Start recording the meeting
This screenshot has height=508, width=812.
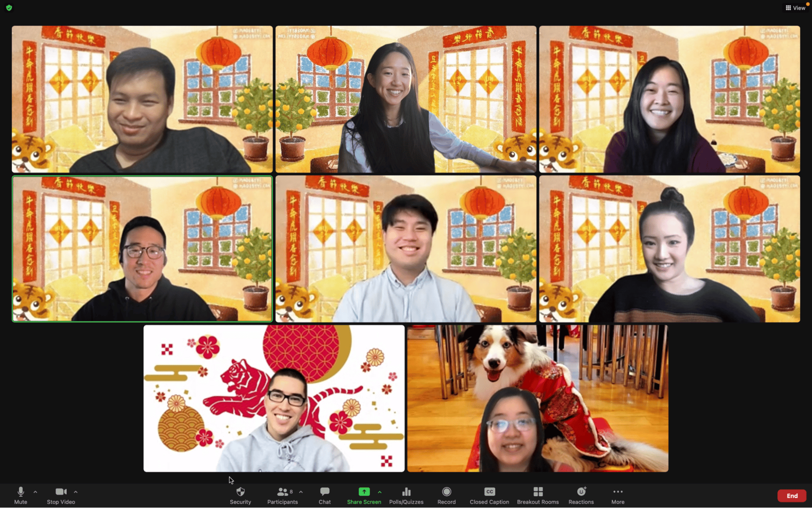[447, 495]
